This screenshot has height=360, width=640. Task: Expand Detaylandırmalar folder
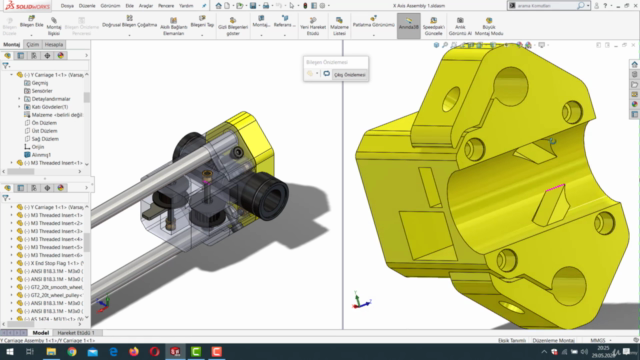click(x=19, y=99)
